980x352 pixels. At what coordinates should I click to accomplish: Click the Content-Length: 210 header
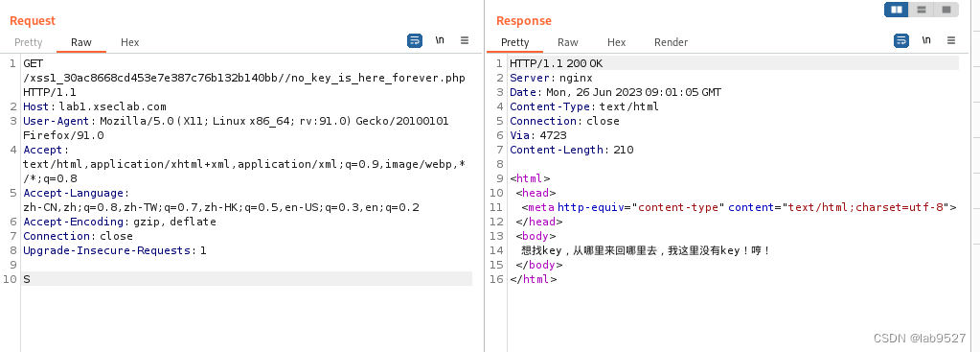571,150
